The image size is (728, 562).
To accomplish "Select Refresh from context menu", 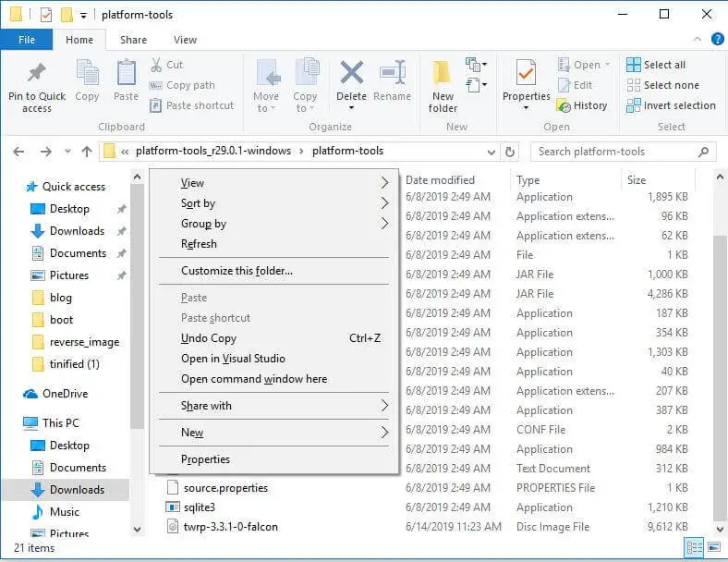I will pos(199,244).
